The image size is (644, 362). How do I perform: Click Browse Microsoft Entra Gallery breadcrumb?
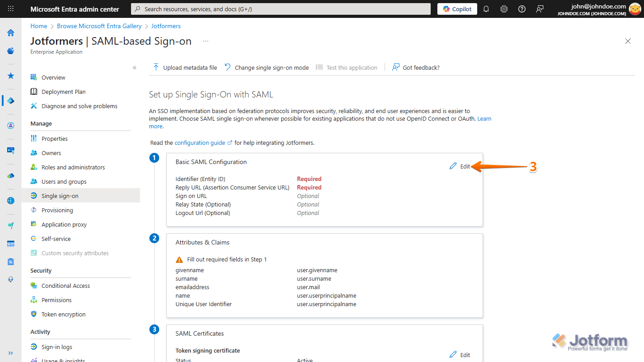pos(99,26)
